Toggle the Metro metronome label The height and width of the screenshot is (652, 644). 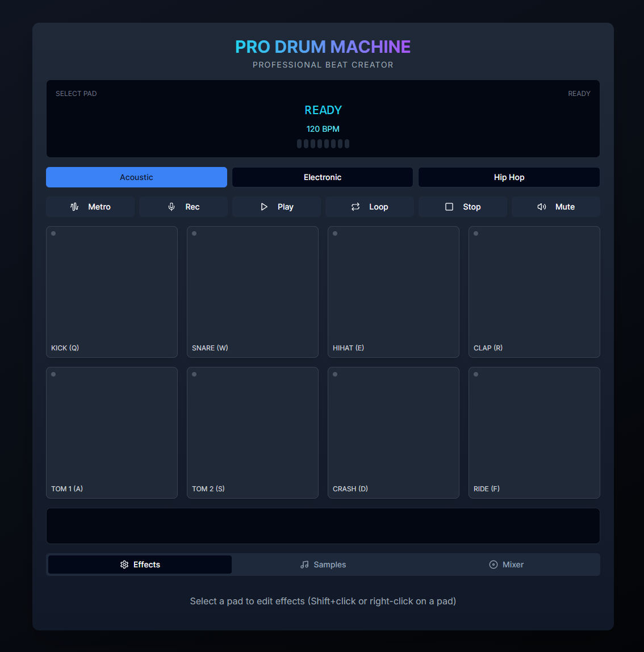pos(99,207)
